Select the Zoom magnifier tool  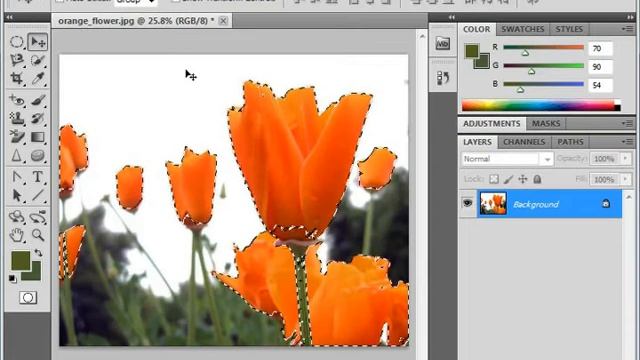tap(38, 235)
